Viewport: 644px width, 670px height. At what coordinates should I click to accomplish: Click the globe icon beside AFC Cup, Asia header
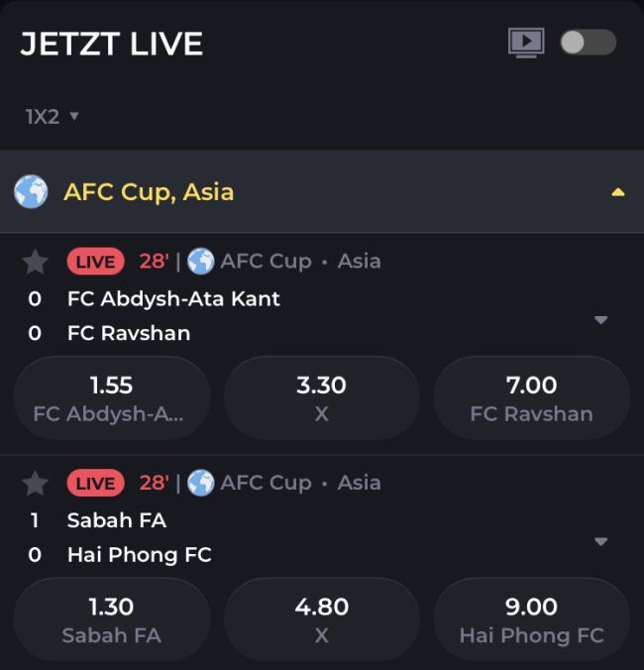(31, 191)
